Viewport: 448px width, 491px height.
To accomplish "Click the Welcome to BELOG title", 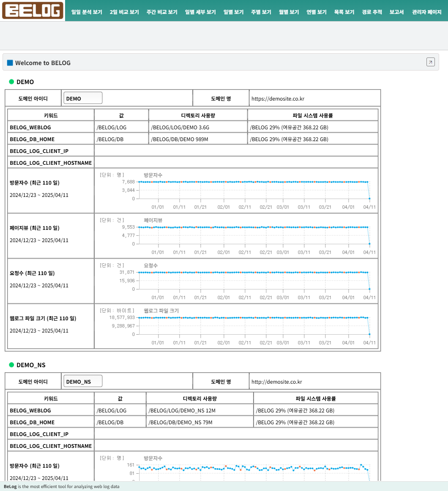I will point(43,63).
